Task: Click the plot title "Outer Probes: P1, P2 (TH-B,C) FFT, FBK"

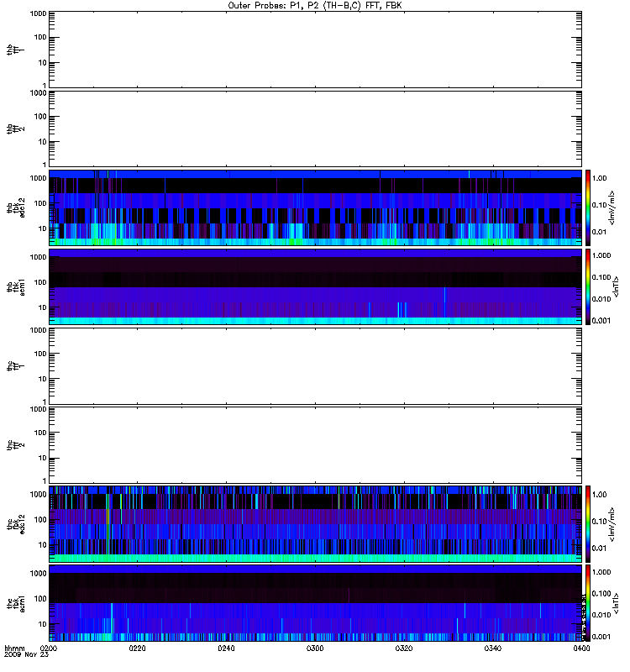Action: (315, 6)
